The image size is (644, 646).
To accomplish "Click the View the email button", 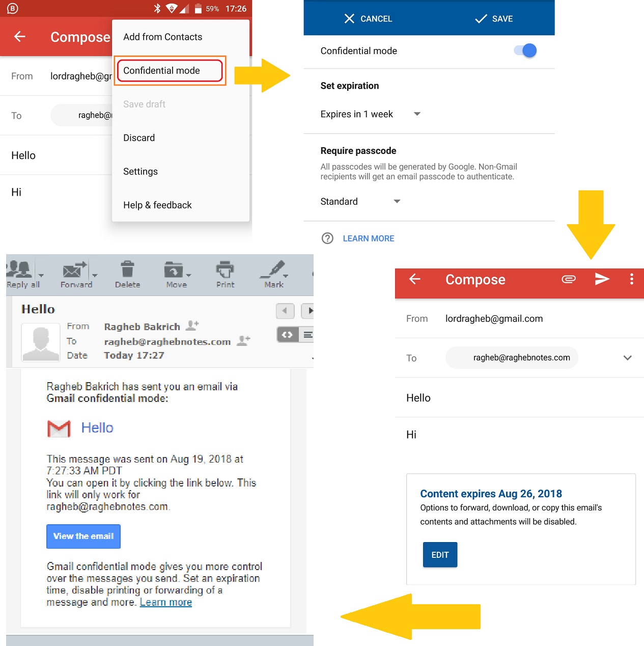I will coord(83,536).
